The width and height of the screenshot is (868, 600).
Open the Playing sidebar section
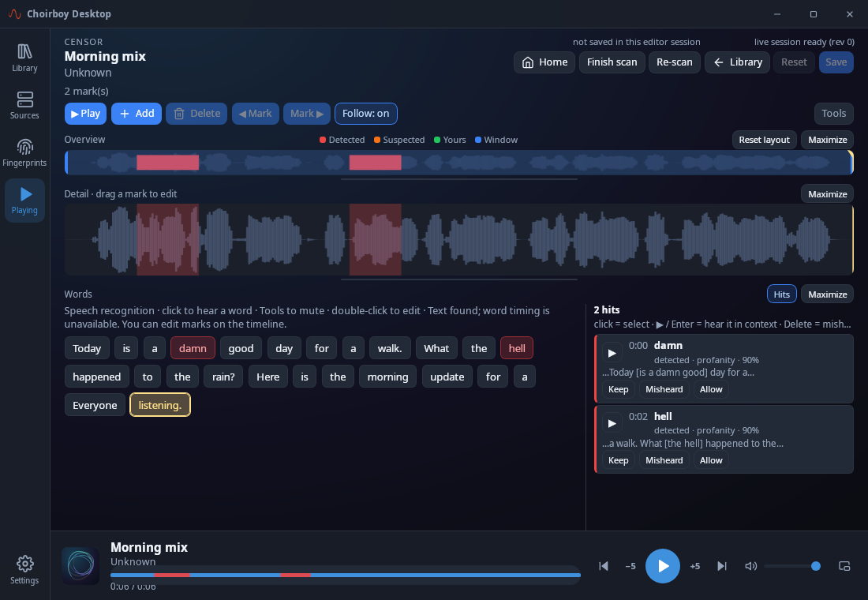tap(24, 200)
